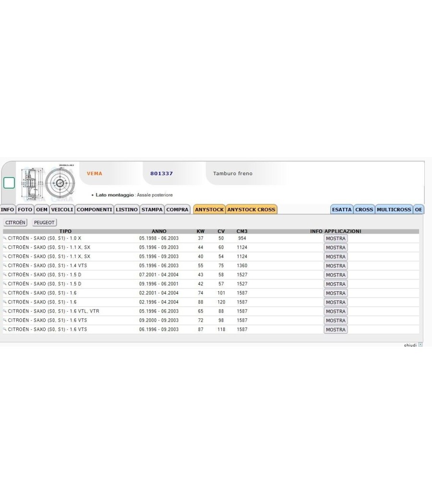The height and width of the screenshot is (504, 432).
Task: Click MOSTRA for Saxo 1.6 VTS 87 kW
Action: click(336, 329)
